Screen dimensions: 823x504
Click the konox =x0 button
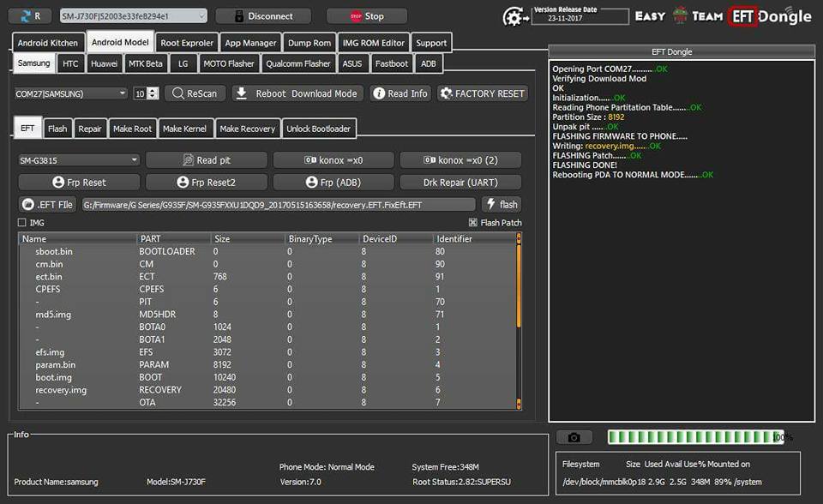tap(333, 160)
